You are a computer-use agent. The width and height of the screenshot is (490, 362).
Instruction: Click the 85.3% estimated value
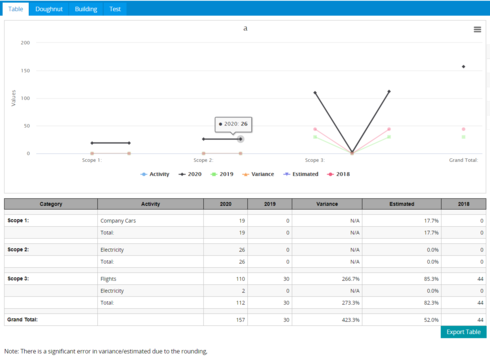coord(431,279)
